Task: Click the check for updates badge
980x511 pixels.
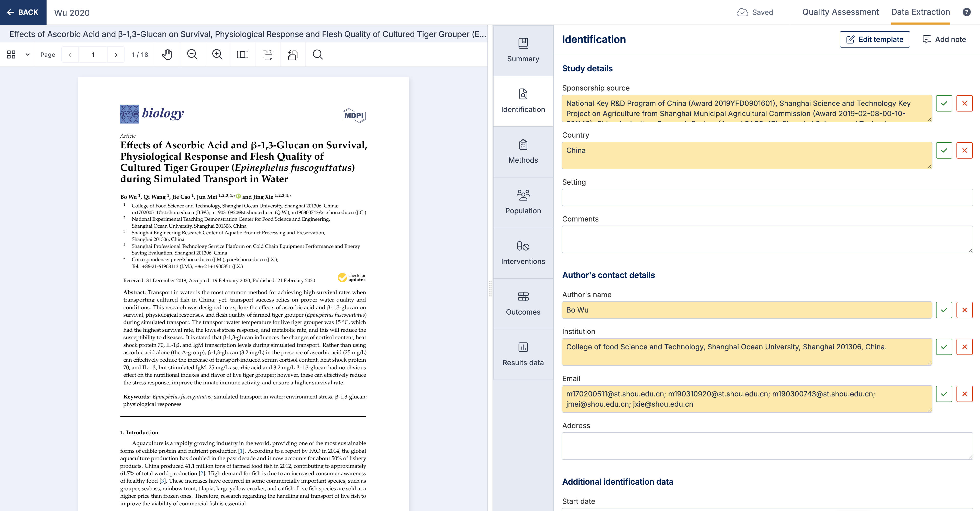Action: click(x=352, y=278)
